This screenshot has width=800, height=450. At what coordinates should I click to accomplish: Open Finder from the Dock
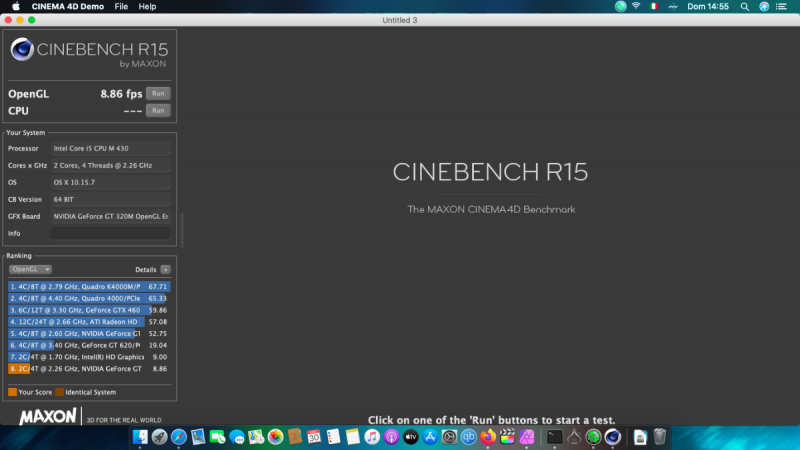point(139,437)
